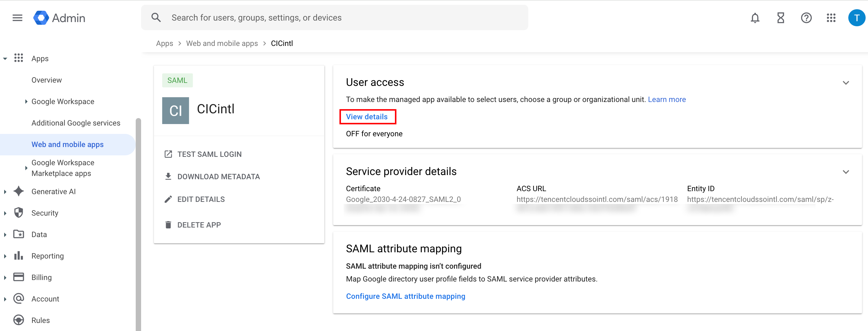Expand the User access section chevron
Image resolution: width=868 pixels, height=331 pixels.
click(x=845, y=83)
